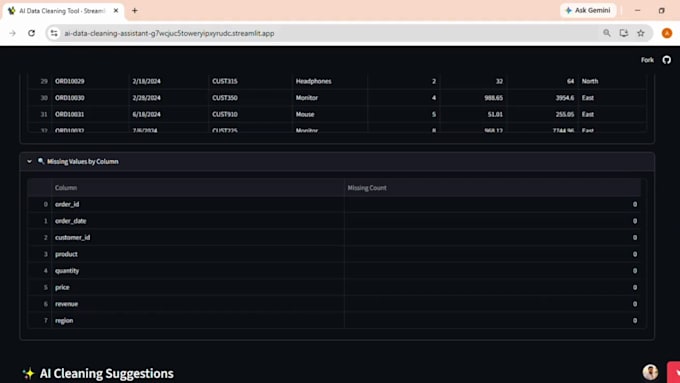
Task: Click the 2/18/2024 date cell
Action: pyautogui.click(x=169, y=81)
